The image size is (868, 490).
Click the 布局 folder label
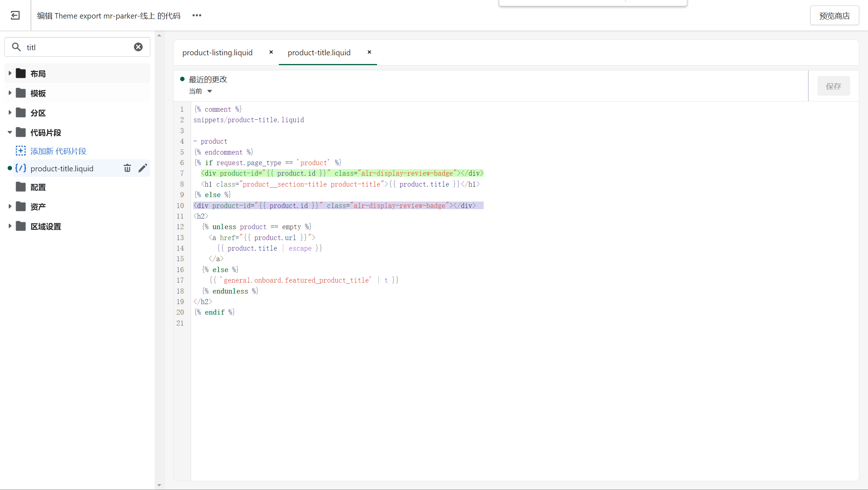(x=38, y=74)
